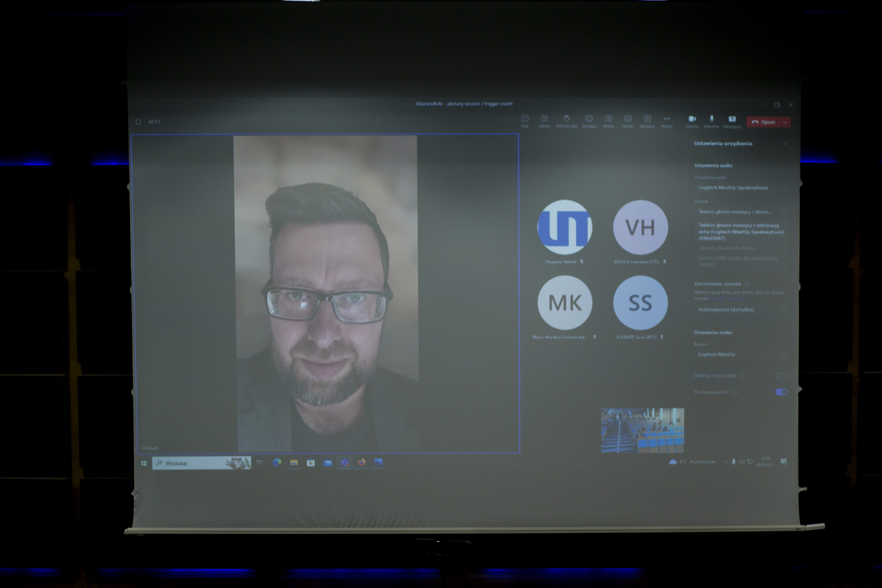
Task: Leave the meeting with Opuść
Action: click(x=763, y=122)
